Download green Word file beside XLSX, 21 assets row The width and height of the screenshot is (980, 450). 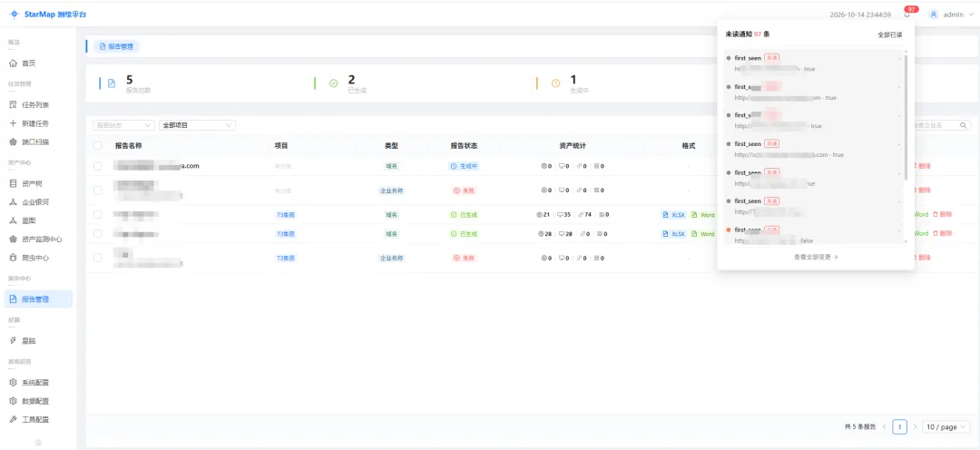(703, 214)
